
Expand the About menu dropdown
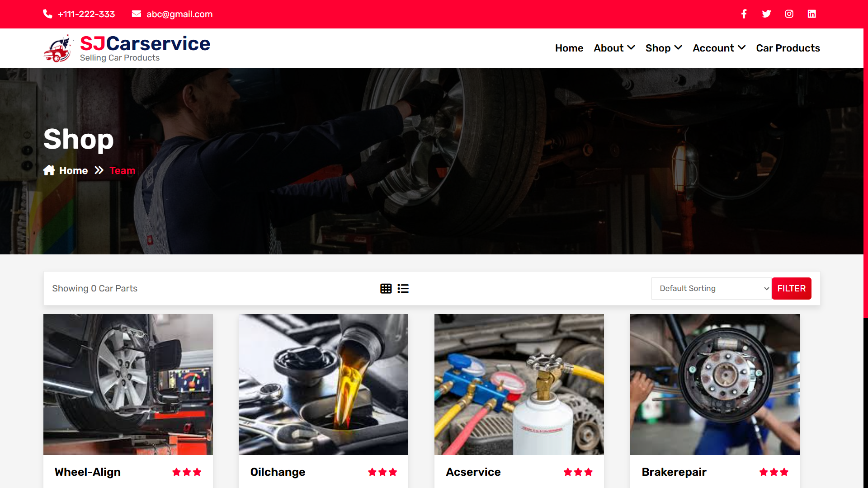point(614,48)
